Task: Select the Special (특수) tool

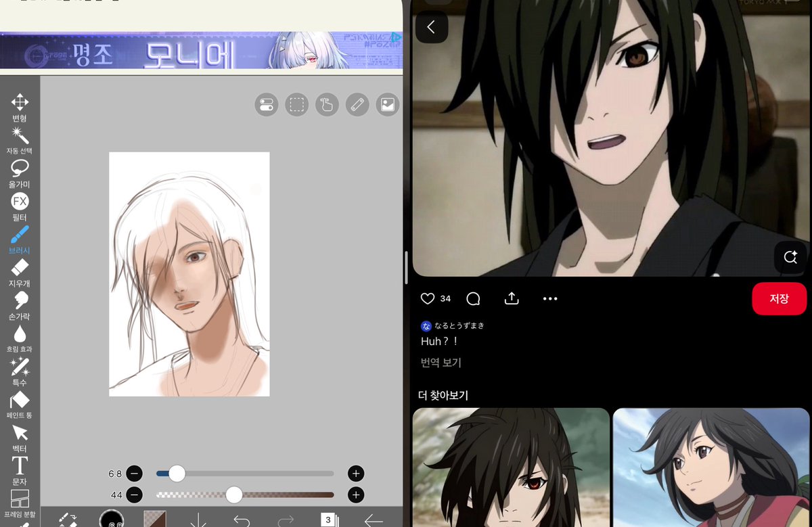Action: click(20, 372)
